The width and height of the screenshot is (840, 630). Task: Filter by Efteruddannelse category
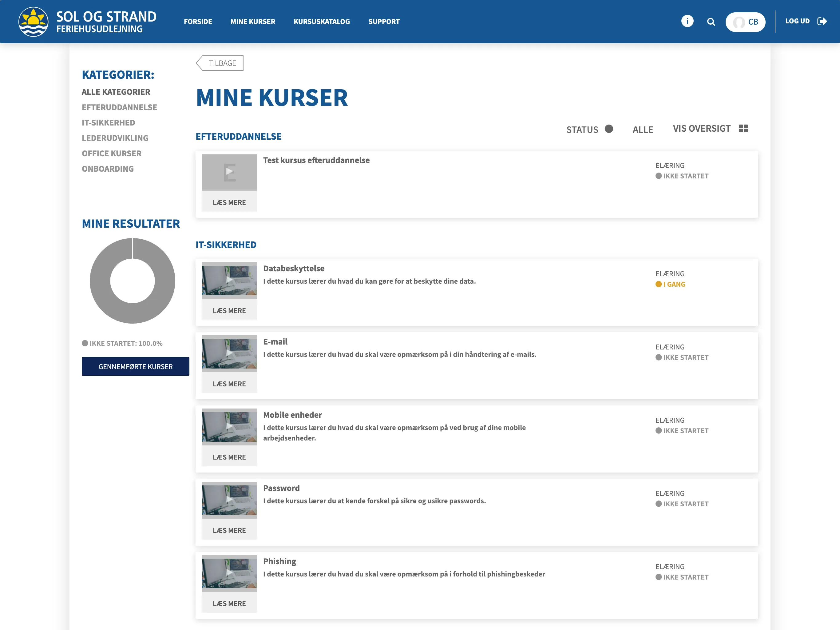tap(119, 107)
